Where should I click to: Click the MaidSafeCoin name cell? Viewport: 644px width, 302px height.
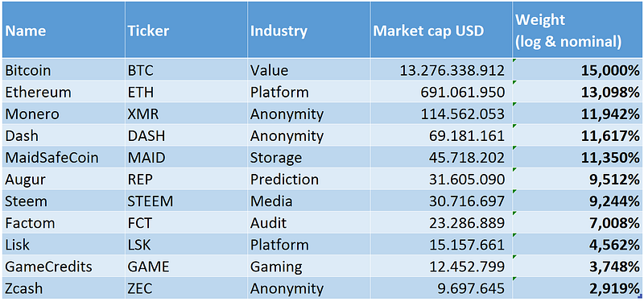(64, 157)
